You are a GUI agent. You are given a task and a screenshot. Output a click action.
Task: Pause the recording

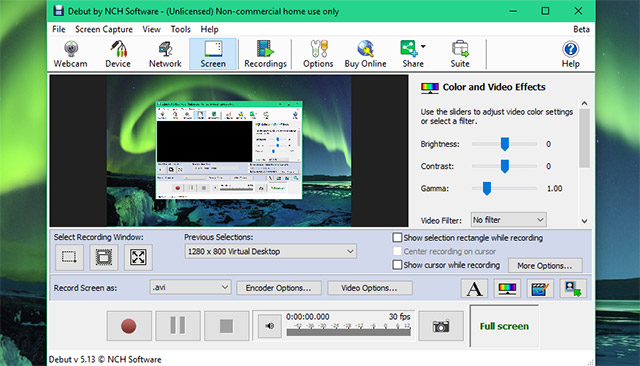coord(178,326)
